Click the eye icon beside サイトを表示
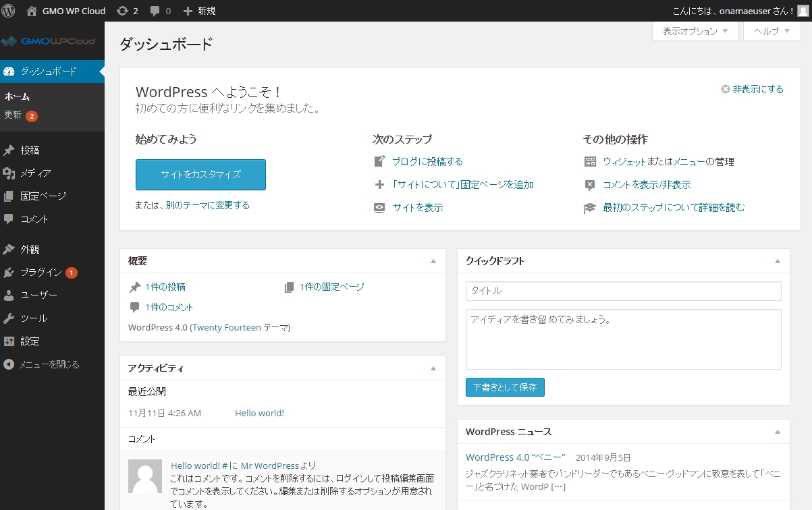 (379, 208)
